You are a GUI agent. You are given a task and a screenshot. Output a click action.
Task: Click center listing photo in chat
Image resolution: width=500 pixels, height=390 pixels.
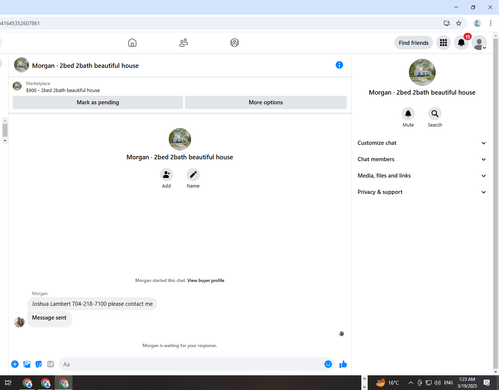(180, 139)
